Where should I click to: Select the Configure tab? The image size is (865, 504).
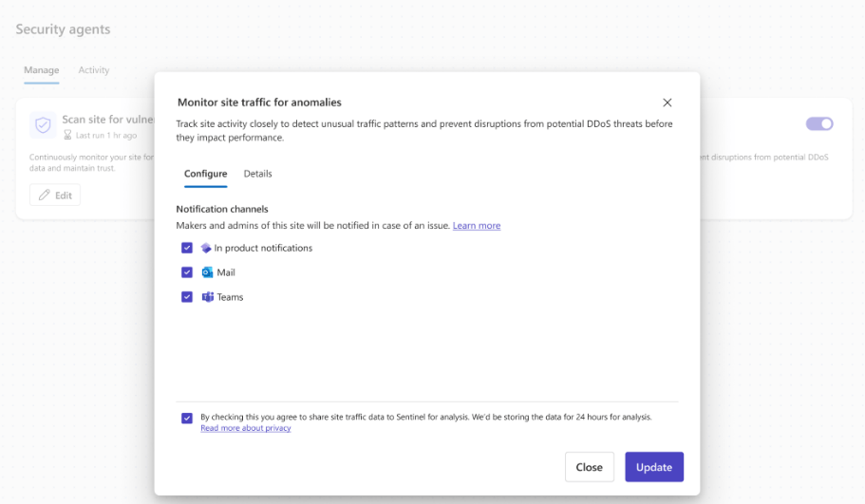[205, 174]
